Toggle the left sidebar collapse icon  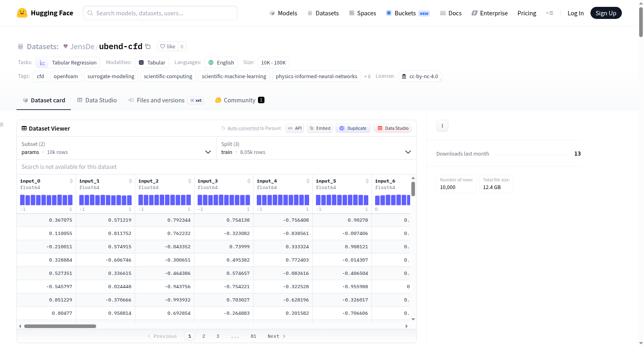pyautogui.click(x=2, y=125)
